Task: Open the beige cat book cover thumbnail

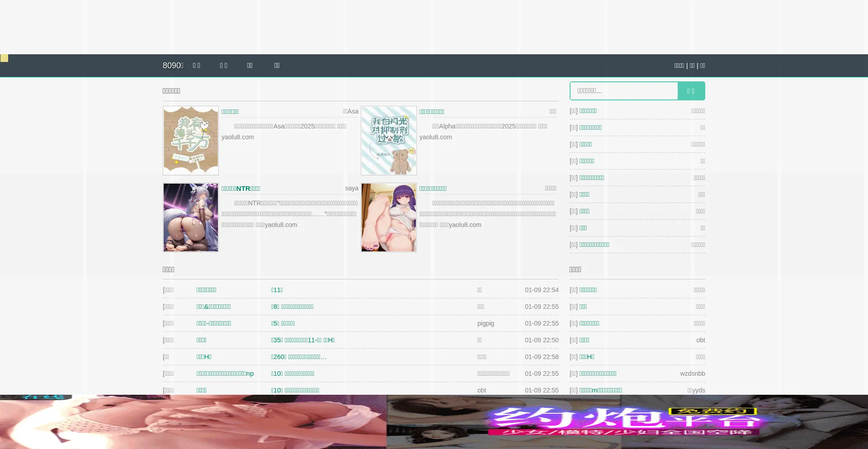Action: click(191, 141)
